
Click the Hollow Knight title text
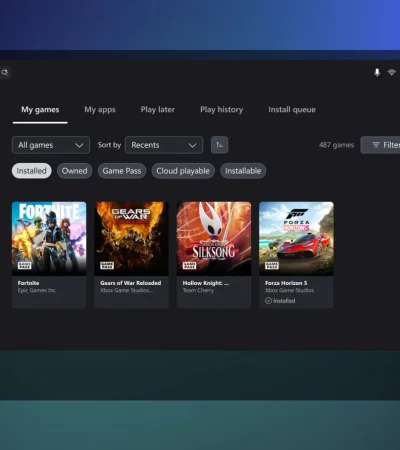pyautogui.click(x=206, y=283)
